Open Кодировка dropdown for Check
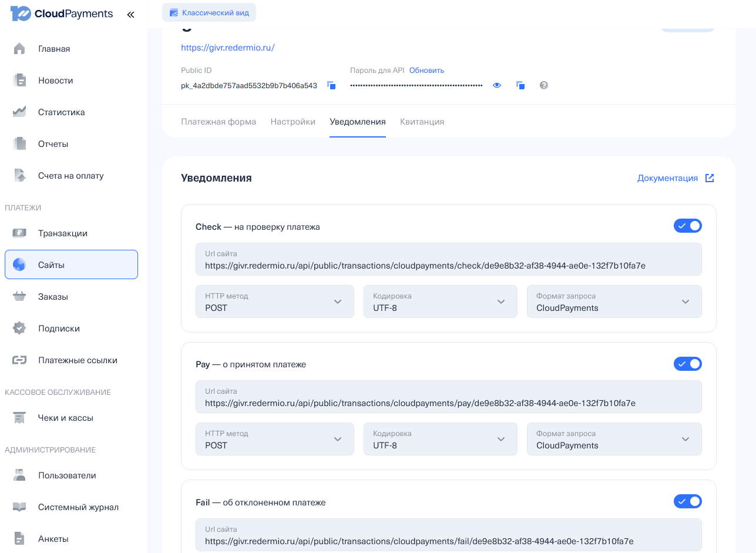 click(441, 301)
